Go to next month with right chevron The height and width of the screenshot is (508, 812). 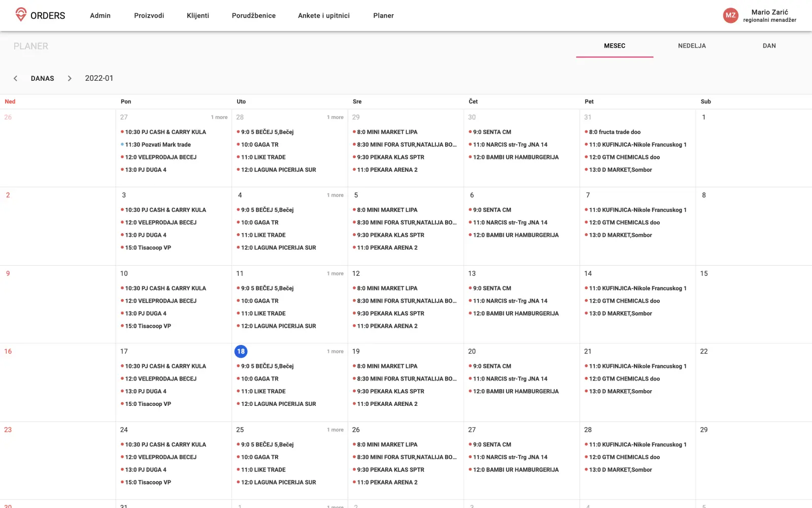coord(70,78)
